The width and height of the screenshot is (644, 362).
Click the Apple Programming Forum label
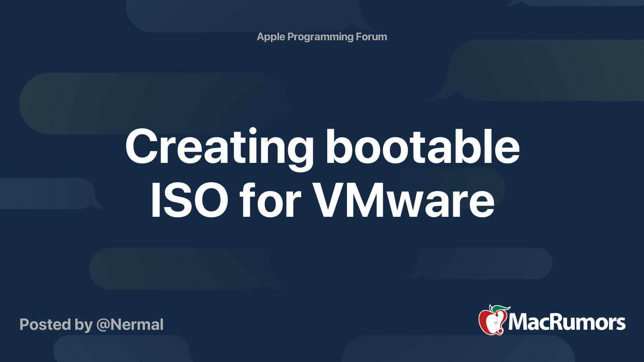point(322,37)
